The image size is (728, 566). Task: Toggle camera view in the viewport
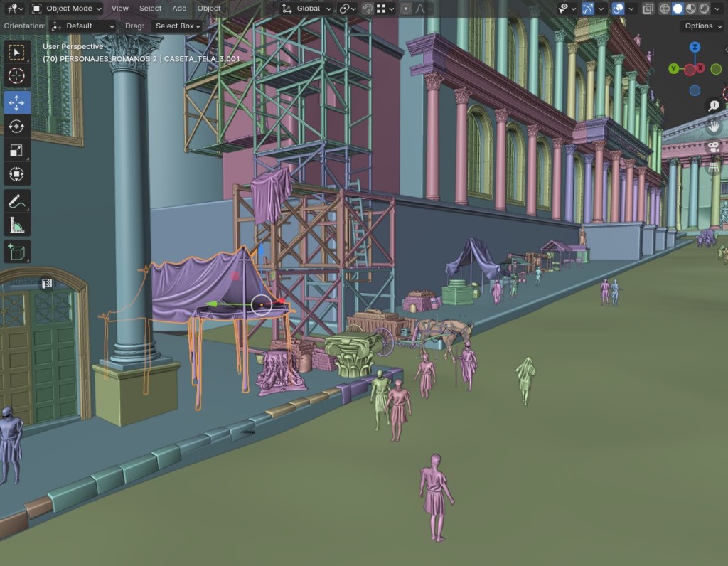(713, 146)
